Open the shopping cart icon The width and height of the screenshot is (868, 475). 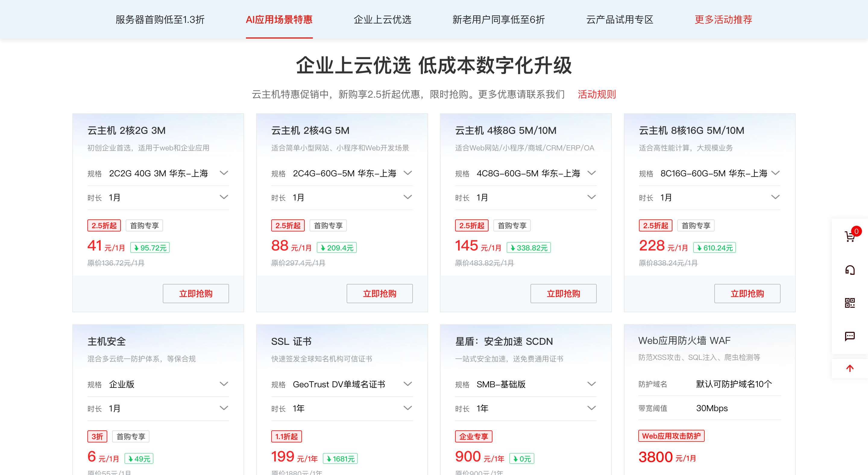(x=850, y=237)
